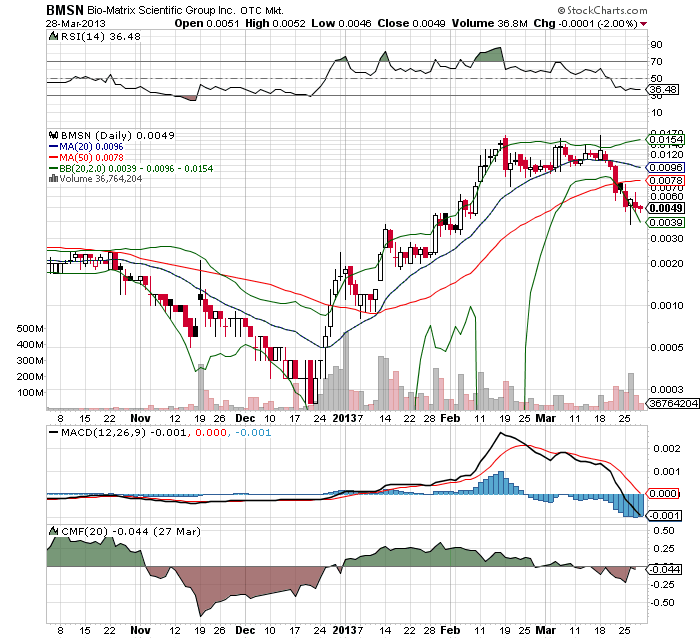The height and width of the screenshot is (639, 700).
Task: Click the Close 0.0049 value in the header
Action: pyautogui.click(x=411, y=23)
